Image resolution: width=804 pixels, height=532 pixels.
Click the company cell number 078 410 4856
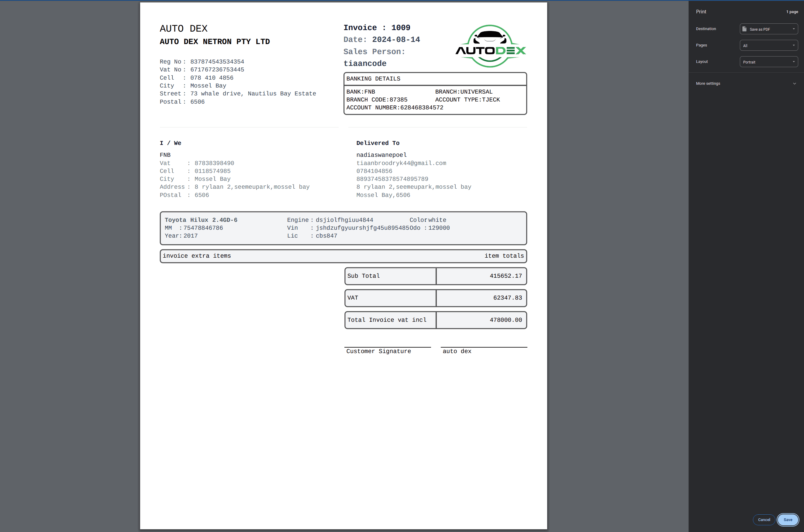coord(212,78)
